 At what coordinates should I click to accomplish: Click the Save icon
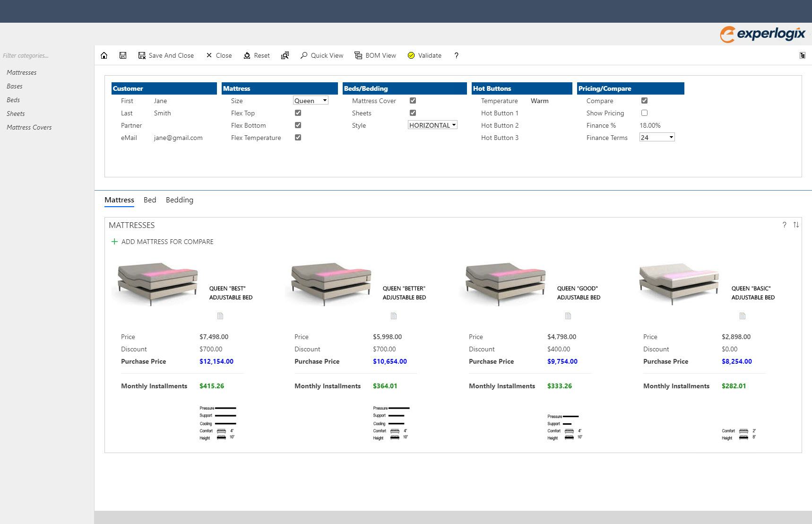[122, 55]
